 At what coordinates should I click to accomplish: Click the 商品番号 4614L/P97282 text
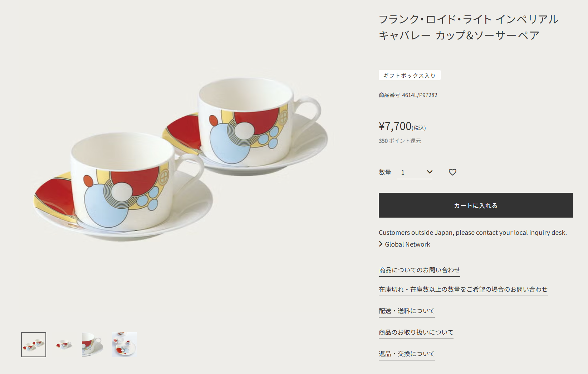408,95
